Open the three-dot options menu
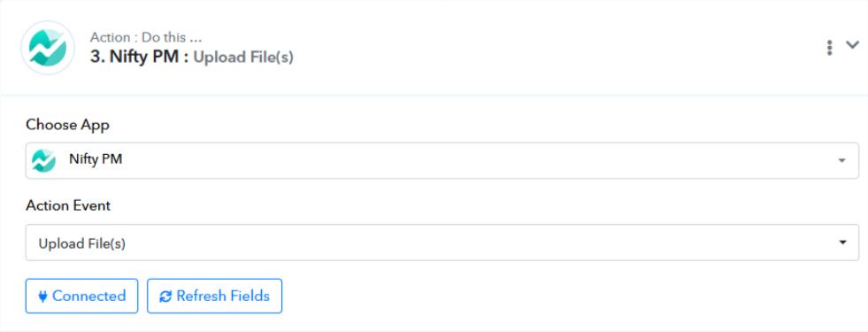The image size is (868, 332). [x=829, y=48]
